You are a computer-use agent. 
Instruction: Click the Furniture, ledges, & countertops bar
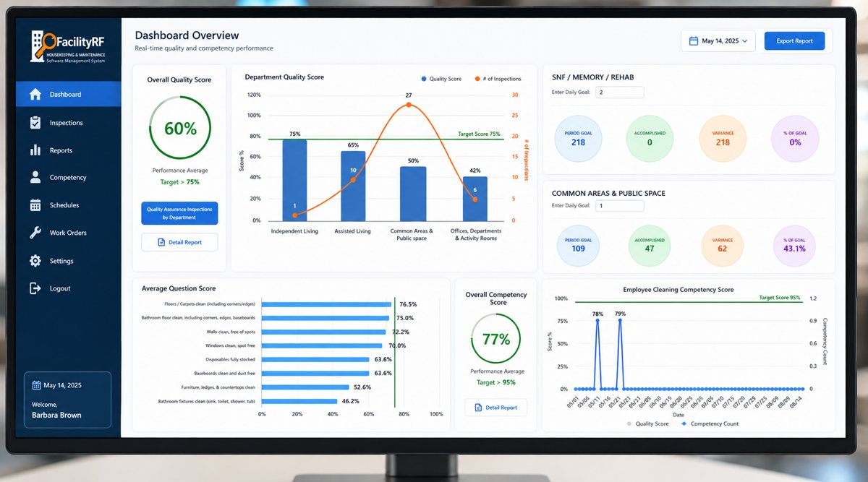tap(306, 387)
